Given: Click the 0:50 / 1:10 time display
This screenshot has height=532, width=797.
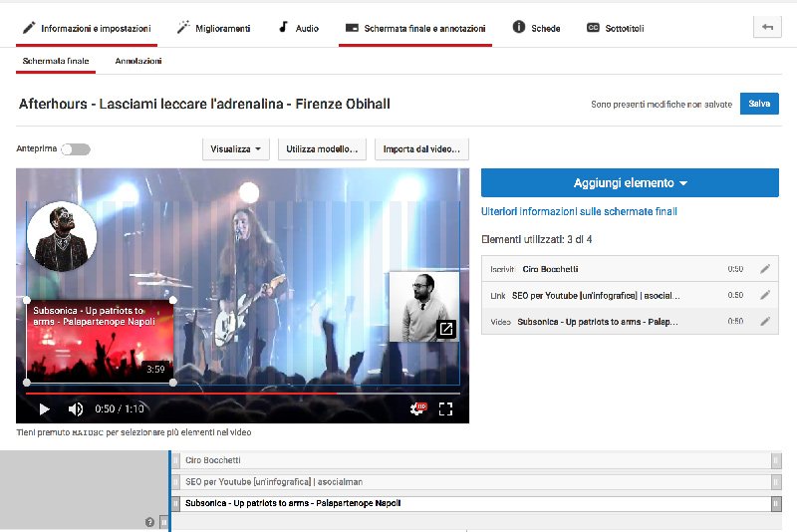Looking at the screenshot, I should coord(120,409).
